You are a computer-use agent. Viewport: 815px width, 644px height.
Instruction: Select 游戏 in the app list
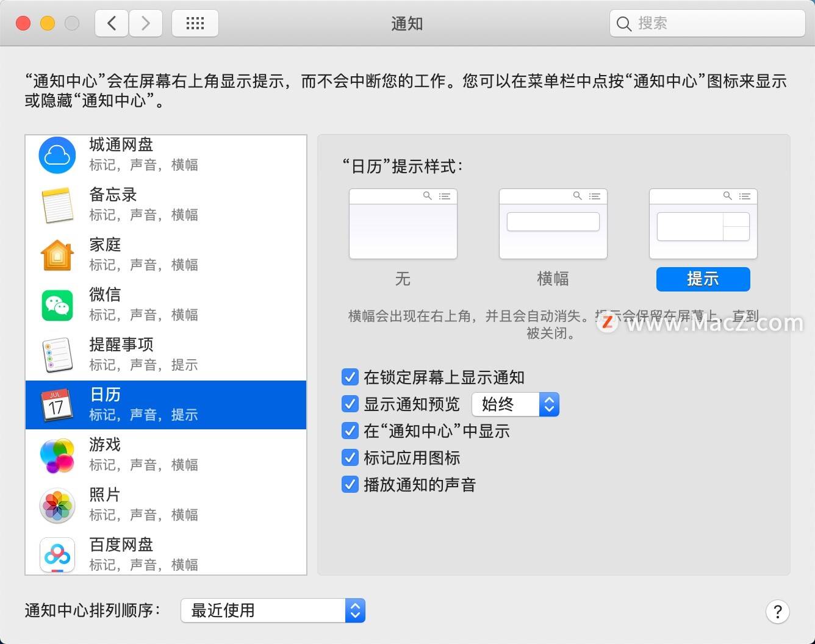pyautogui.click(x=166, y=455)
